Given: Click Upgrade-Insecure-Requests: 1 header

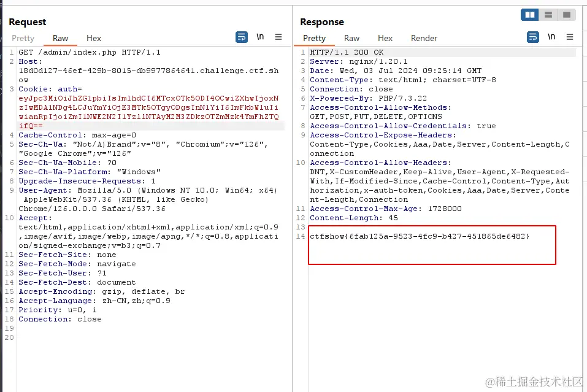Looking at the screenshot, I should [x=87, y=181].
